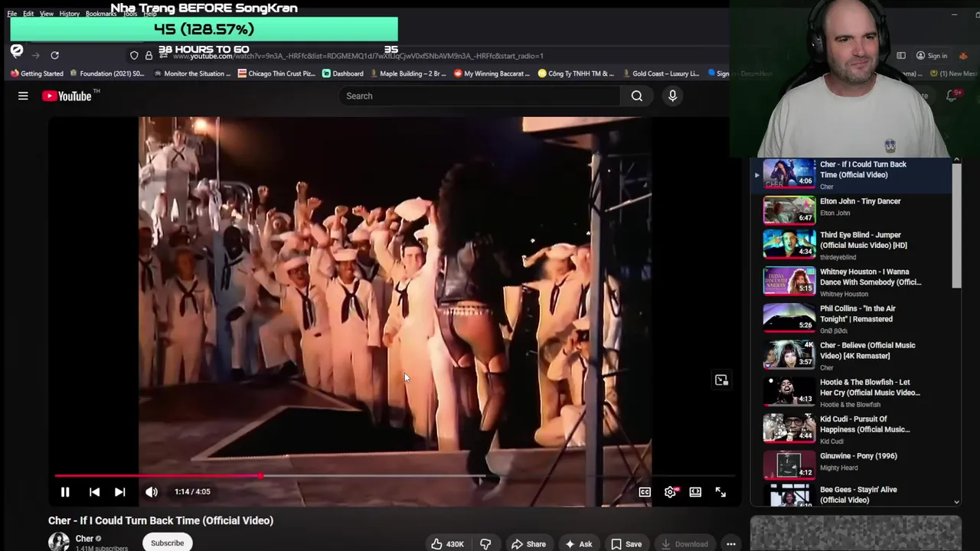Open the YouTube hamburger guide menu
The height and width of the screenshot is (551, 980).
(23, 96)
